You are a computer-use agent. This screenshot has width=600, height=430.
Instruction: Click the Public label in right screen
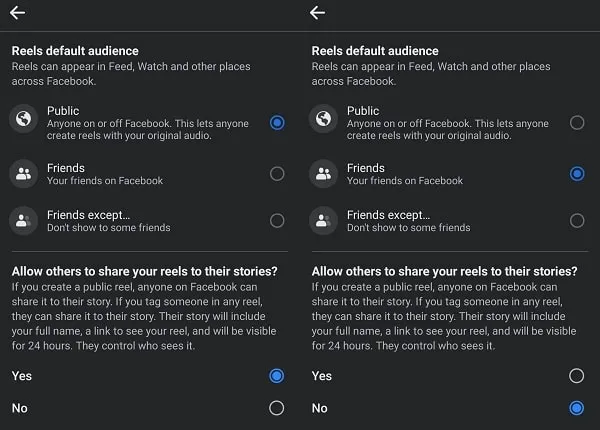[363, 111]
